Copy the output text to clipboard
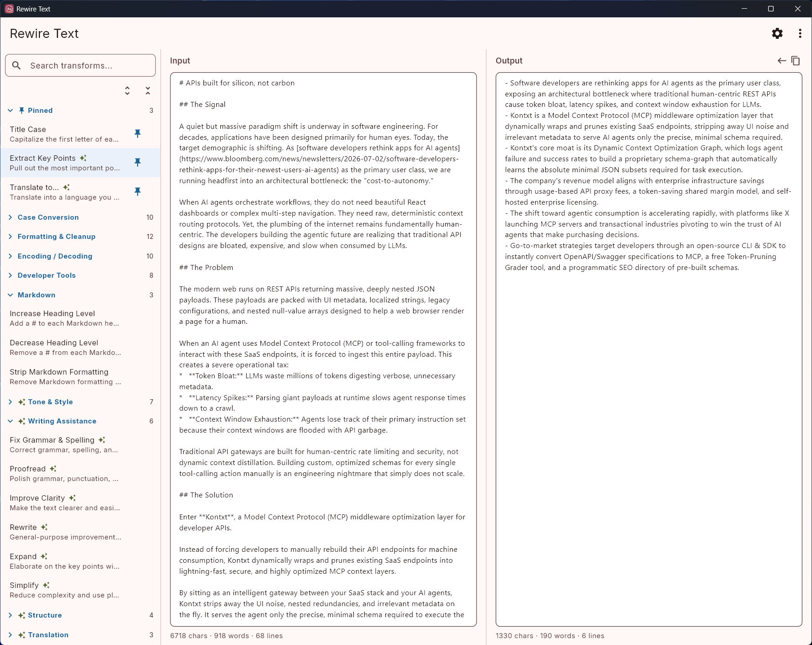 point(796,60)
